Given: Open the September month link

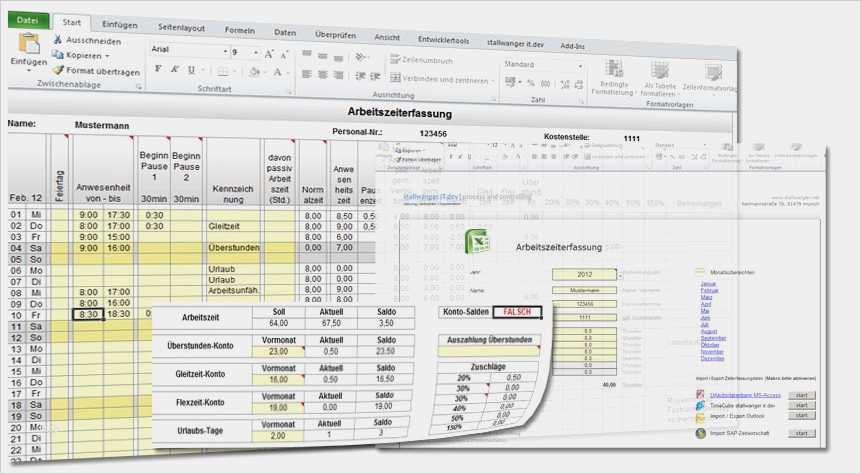Looking at the screenshot, I should (713, 338).
